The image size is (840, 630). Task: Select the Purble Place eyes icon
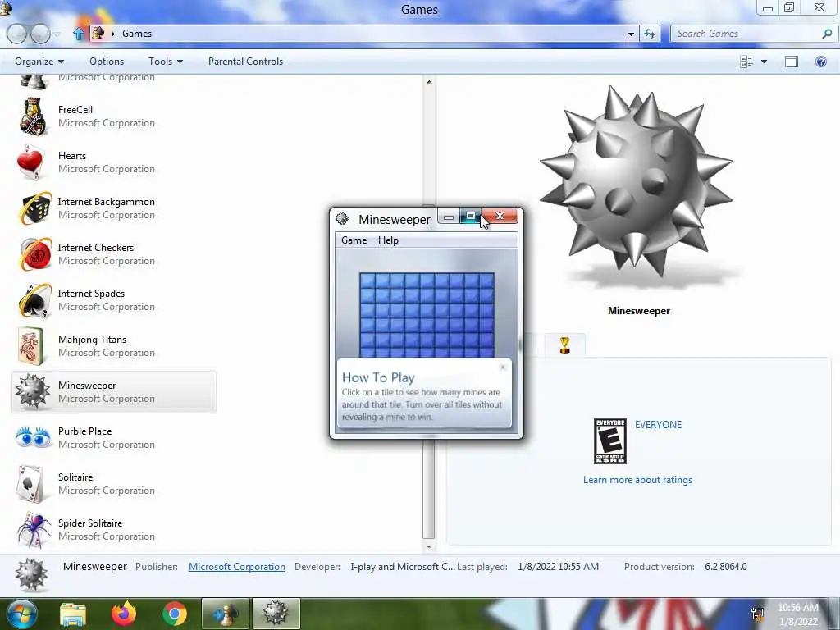[33, 437]
